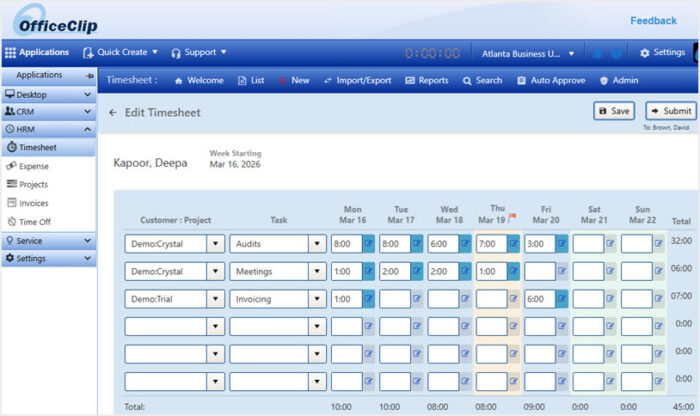Edit note for Meetings Thursday entry

[x=513, y=271]
